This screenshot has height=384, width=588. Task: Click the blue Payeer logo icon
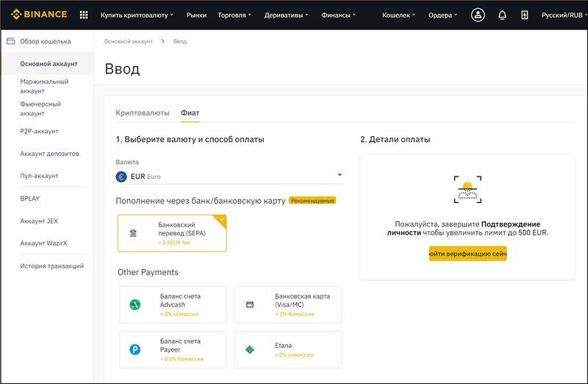[x=135, y=349]
